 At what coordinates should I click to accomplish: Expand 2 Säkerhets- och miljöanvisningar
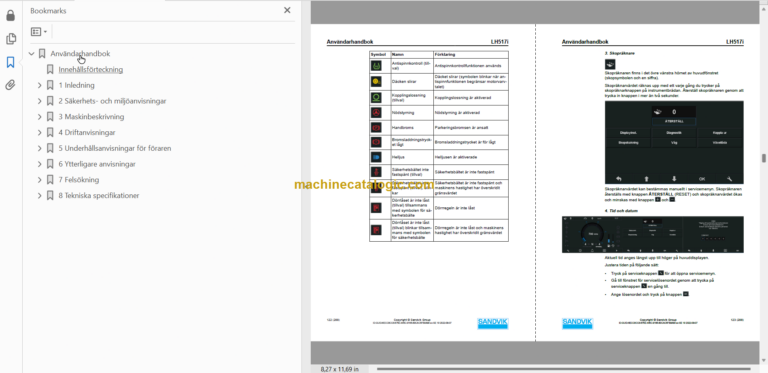40,101
